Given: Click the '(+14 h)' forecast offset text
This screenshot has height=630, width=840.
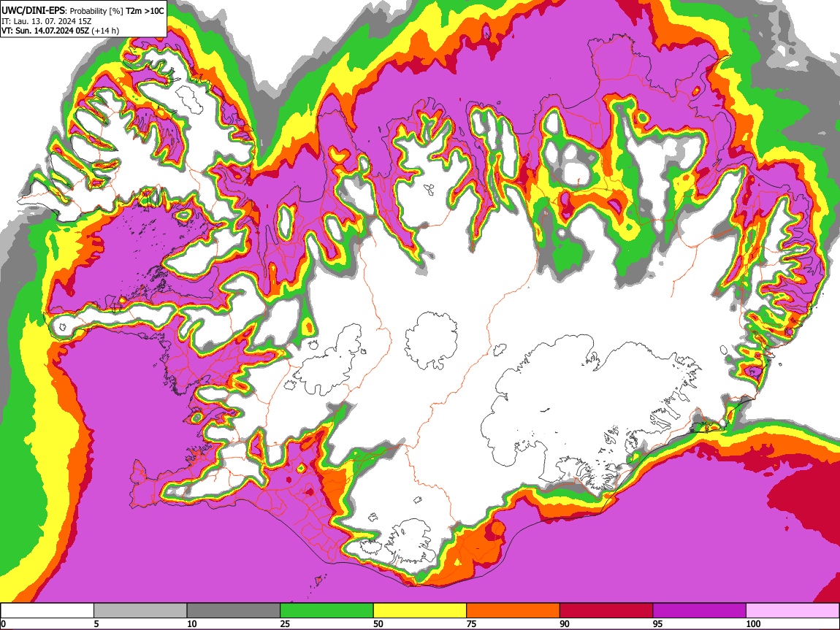Looking at the screenshot, I should [105, 31].
